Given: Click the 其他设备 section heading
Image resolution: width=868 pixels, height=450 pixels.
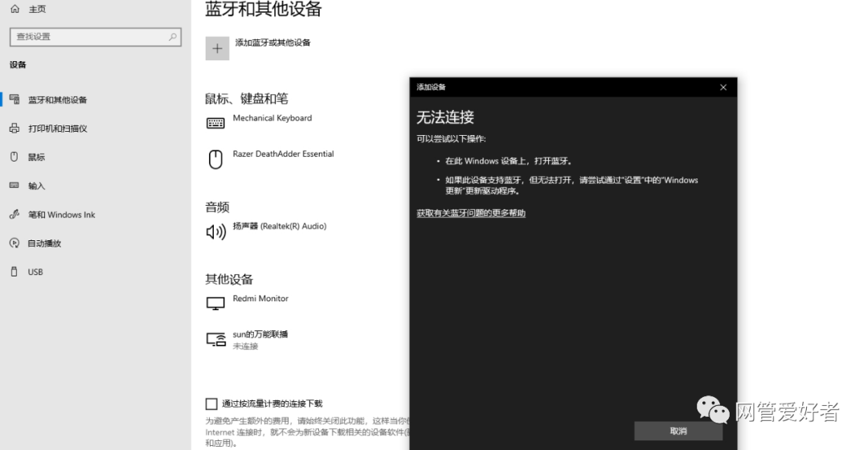Looking at the screenshot, I should [229, 280].
